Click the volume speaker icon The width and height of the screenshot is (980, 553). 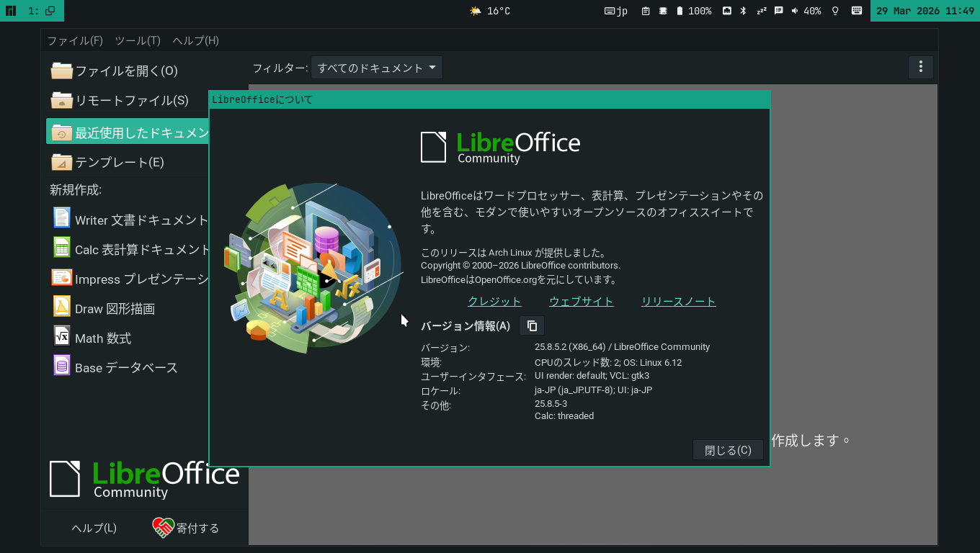[x=795, y=11]
